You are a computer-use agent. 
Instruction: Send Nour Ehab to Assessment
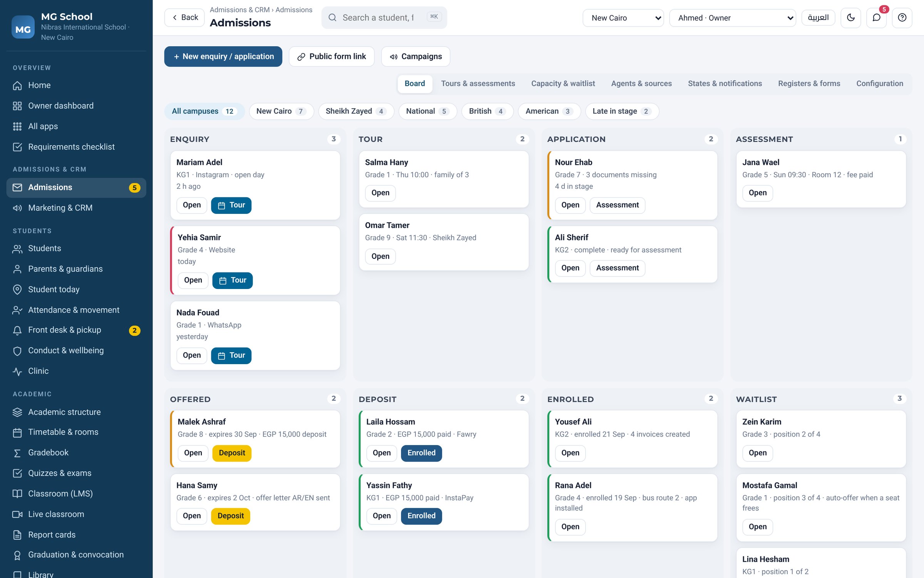[617, 205]
